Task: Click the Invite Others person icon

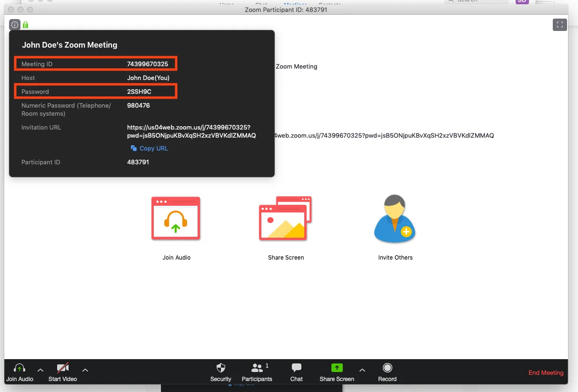Action: point(395,218)
